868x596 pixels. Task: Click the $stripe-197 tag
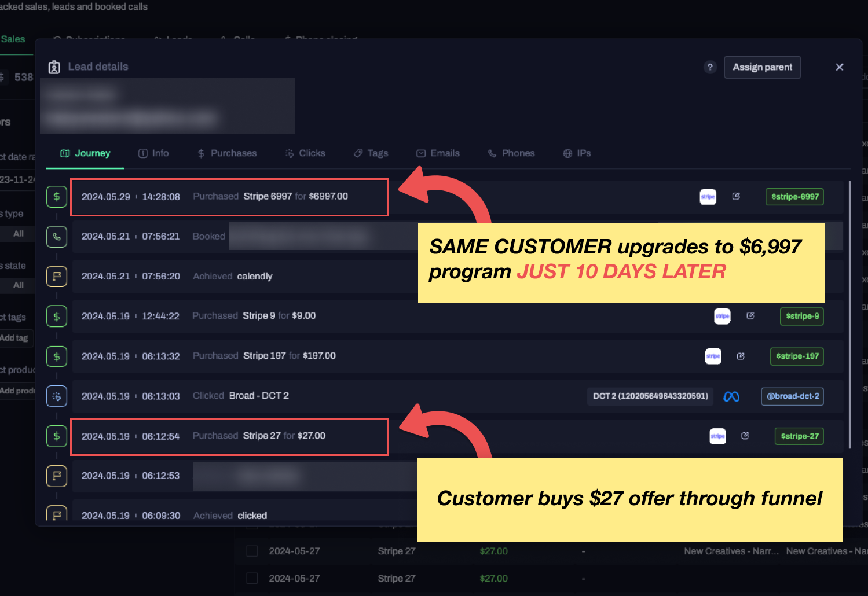[797, 356]
